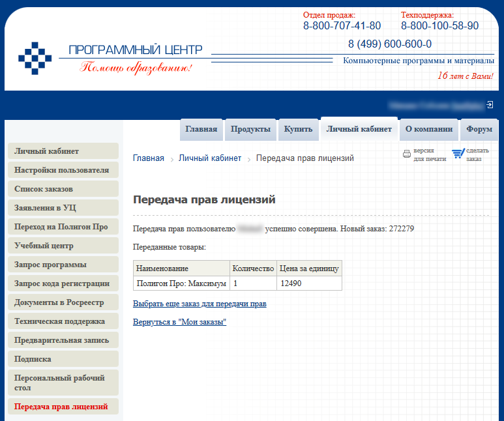Select Передача прав лицензий sidebar item
Viewport: 504px width, 421px height.
coord(63,407)
